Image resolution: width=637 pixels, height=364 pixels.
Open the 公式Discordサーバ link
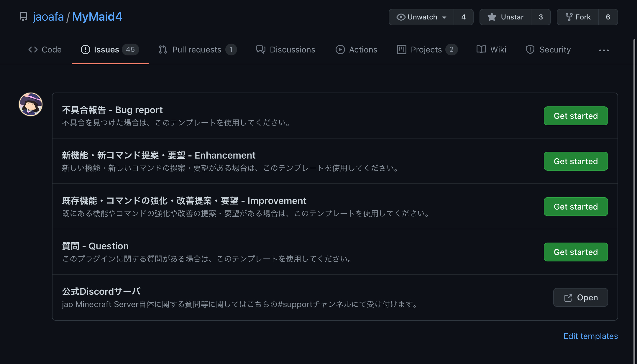point(580,297)
